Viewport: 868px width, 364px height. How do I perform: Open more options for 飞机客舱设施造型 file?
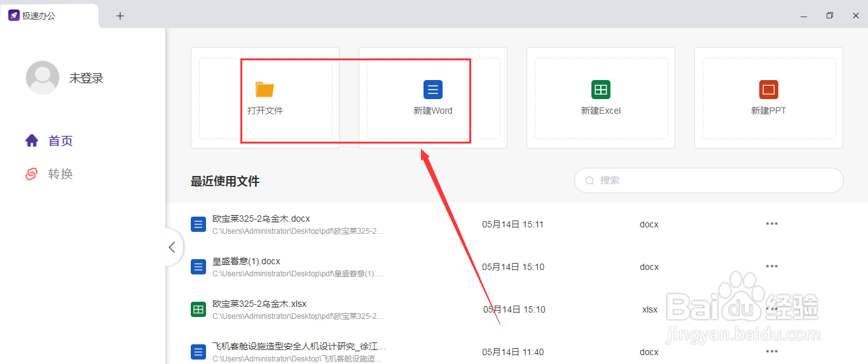[x=772, y=351]
